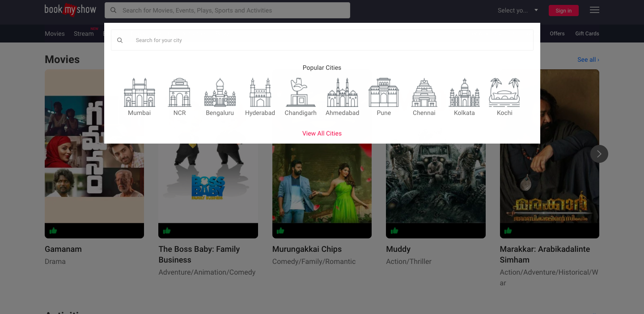This screenshot has height=314, width=644.
Task: Click the View All Cities link
Action: click(x=322, y=133)
